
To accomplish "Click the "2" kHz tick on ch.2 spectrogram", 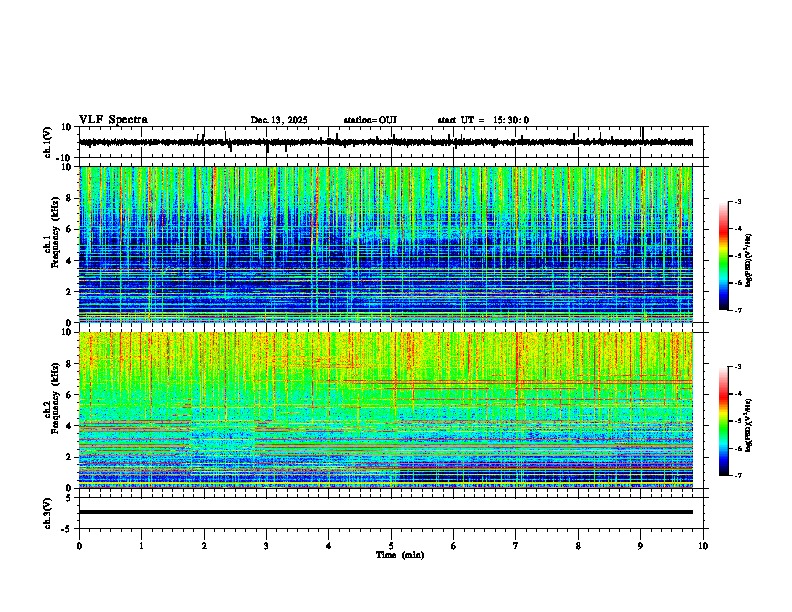I will 70,457.
